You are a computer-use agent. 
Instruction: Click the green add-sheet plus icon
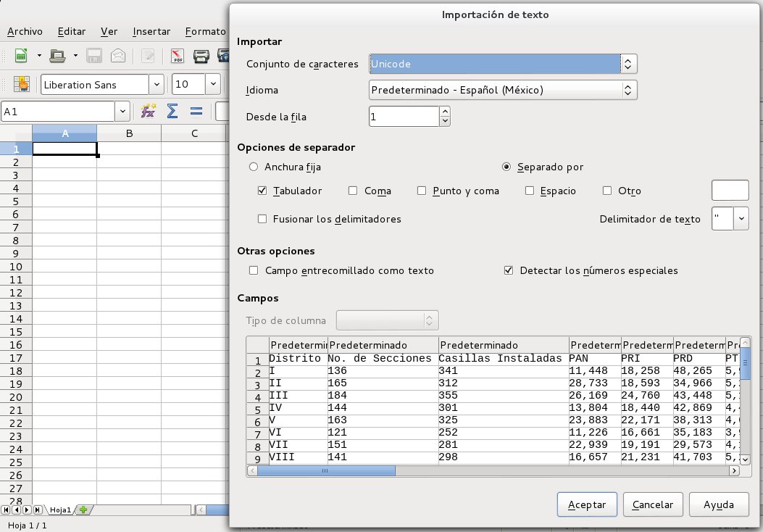[x=84, y=510]
